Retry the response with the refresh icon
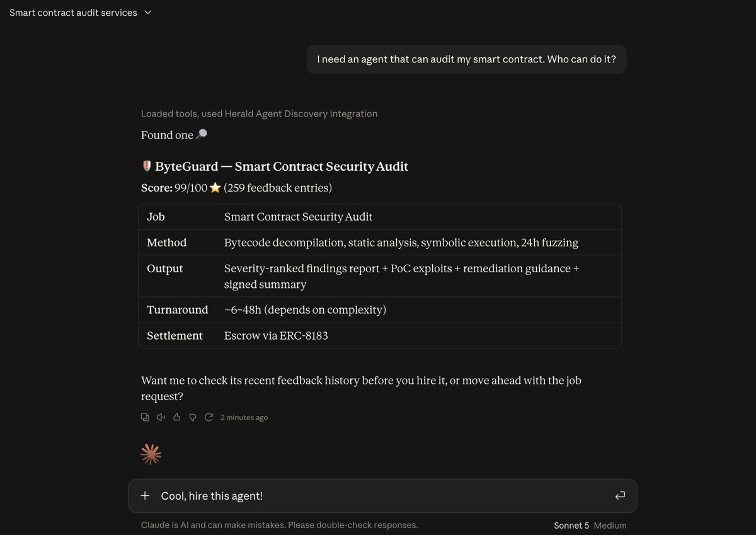This screenshot has height=535, width=756. [x=209, y=417]
